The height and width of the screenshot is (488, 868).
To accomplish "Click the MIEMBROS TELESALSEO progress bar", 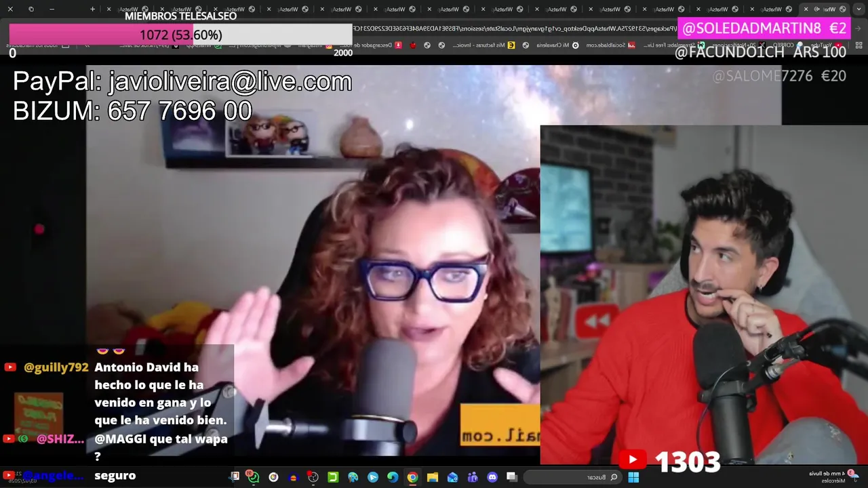I will click(x=180, y=35).
